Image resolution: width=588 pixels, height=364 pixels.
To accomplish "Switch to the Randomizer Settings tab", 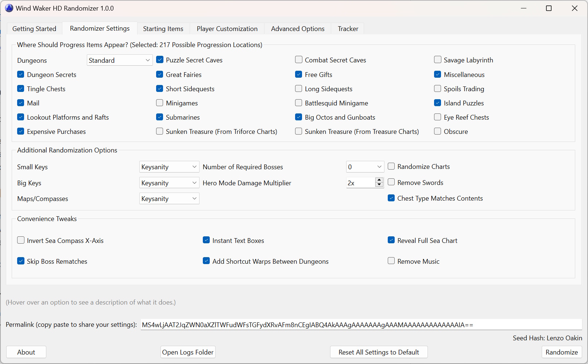I will click(x=100, y=28).
